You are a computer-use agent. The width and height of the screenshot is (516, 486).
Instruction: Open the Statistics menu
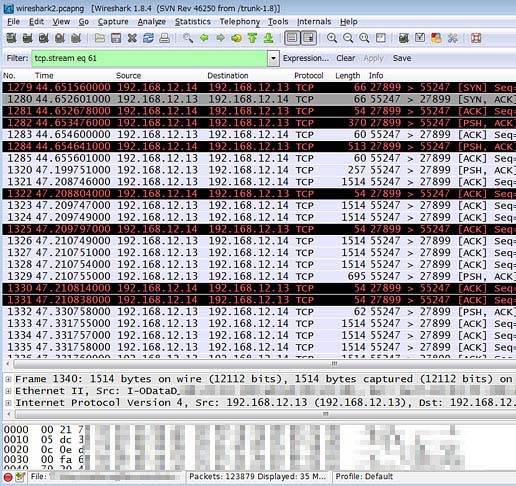pos(193,22)
